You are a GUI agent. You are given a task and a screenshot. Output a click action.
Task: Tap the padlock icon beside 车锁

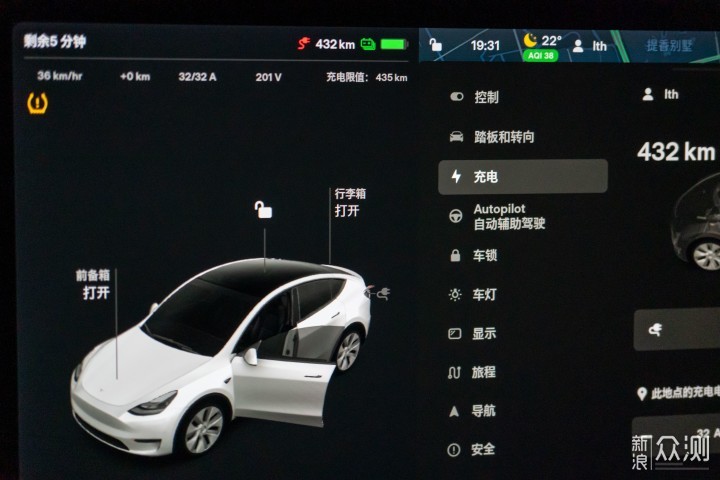455,255
